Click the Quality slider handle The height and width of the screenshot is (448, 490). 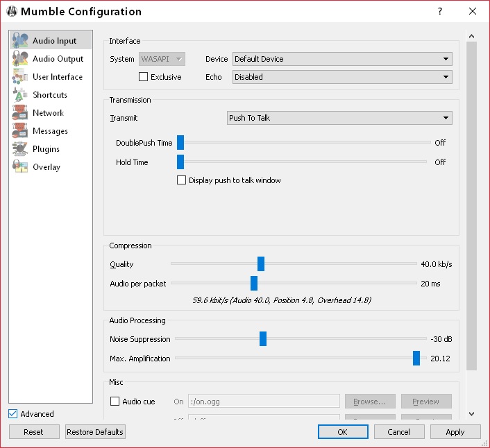(261, 264)
